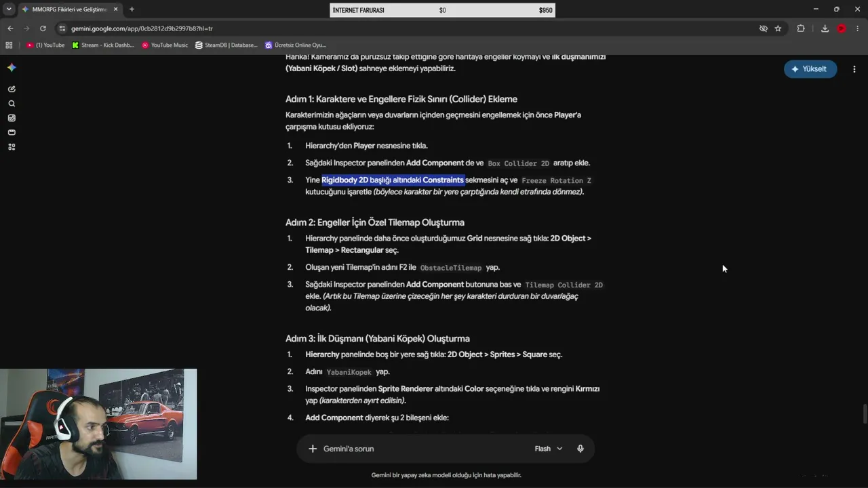Close the MMORPG Fikirleri tab
The width and height of the screenshot is (868, 488).
coord(115,9)
